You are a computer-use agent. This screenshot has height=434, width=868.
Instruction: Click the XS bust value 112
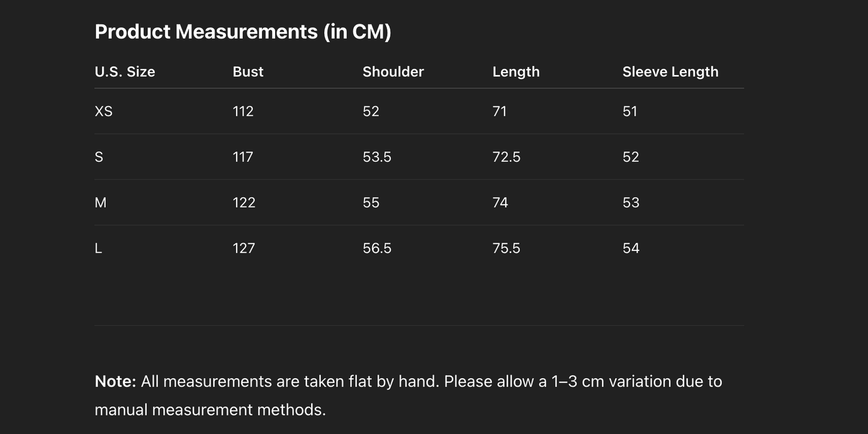click(243, 112)
